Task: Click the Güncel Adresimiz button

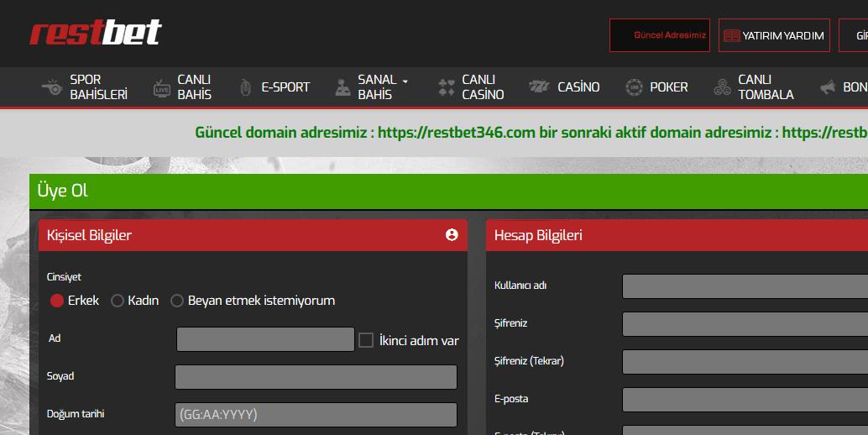Action: coord(660,35)
